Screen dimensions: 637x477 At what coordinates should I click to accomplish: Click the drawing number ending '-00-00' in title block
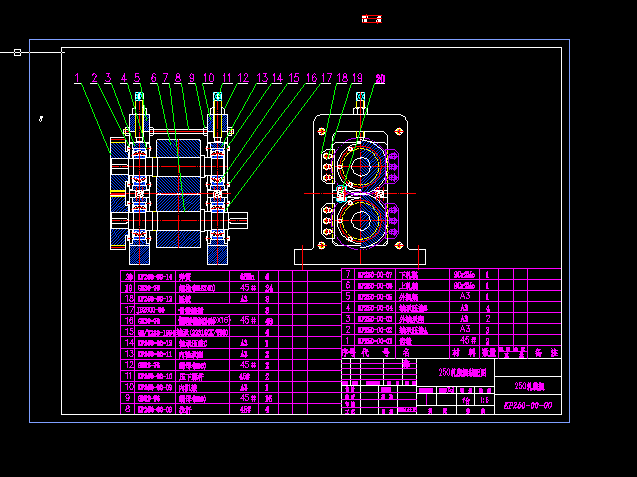[x=528, y=405]
